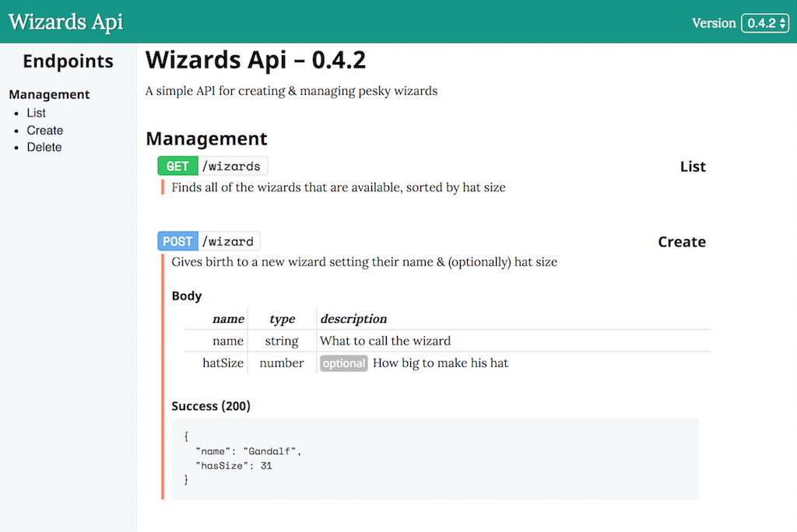
Task: Click the /wizards endpoint path
Action: point(231,166)
